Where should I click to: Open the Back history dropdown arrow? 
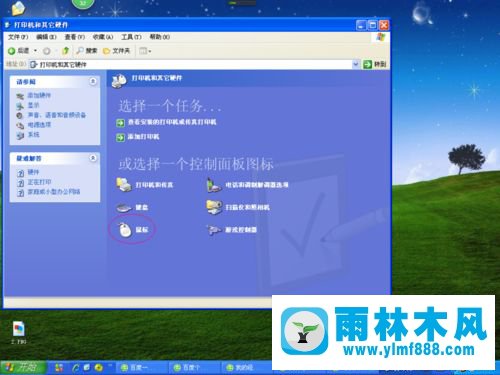click(35, 51)
